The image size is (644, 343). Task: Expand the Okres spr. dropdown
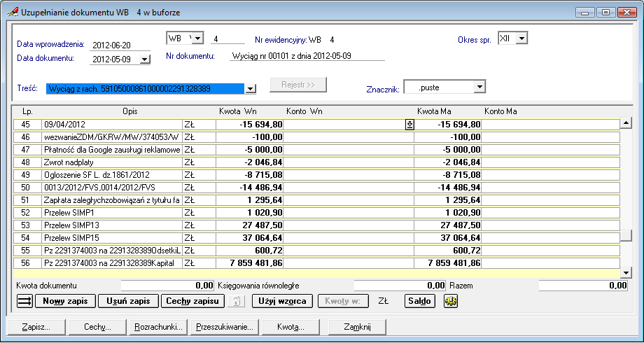pos(521,38)
